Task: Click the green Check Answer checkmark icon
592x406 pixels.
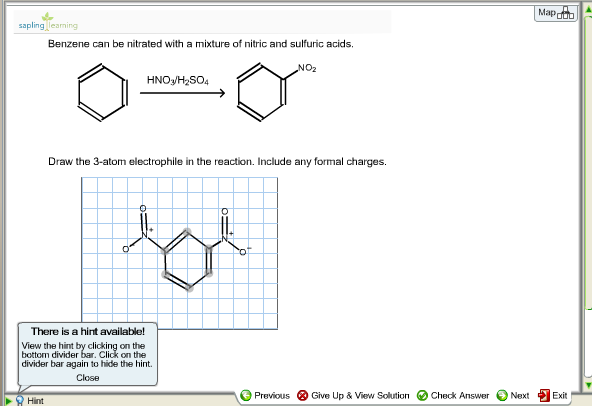Action: [x=422, y=395]
